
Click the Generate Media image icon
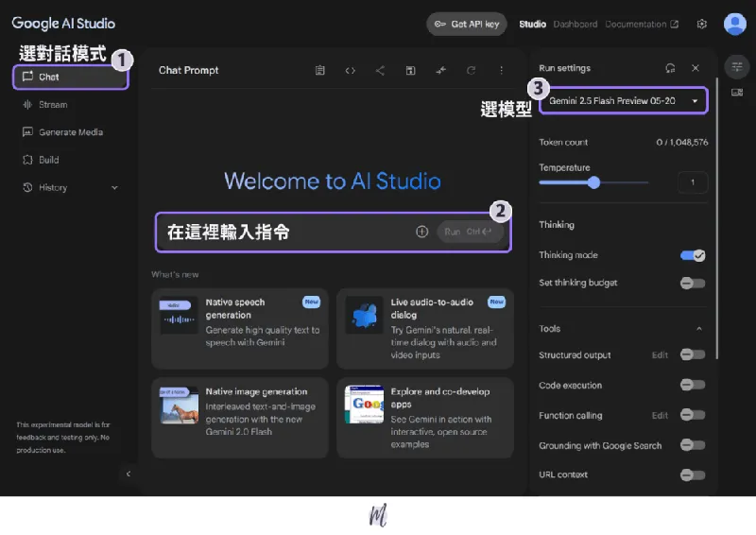(27, 131)
